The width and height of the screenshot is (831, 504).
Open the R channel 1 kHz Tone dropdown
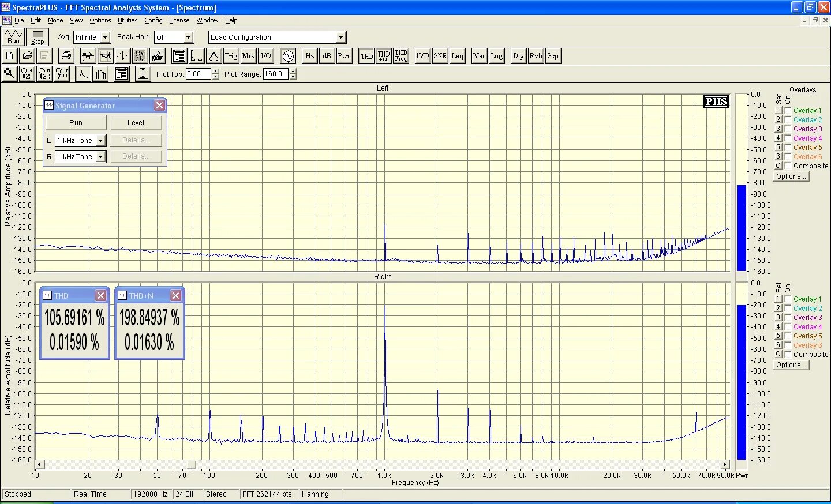tap(100, 156)
